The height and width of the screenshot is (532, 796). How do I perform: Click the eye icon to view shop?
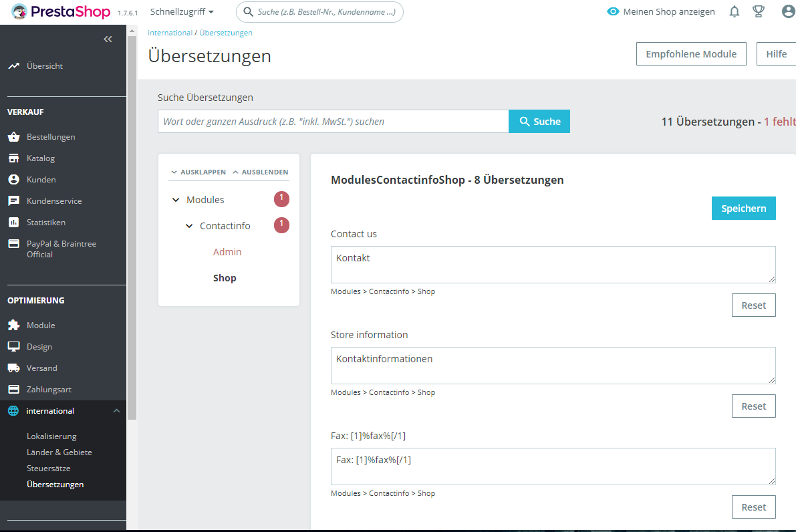pos(613,11)
